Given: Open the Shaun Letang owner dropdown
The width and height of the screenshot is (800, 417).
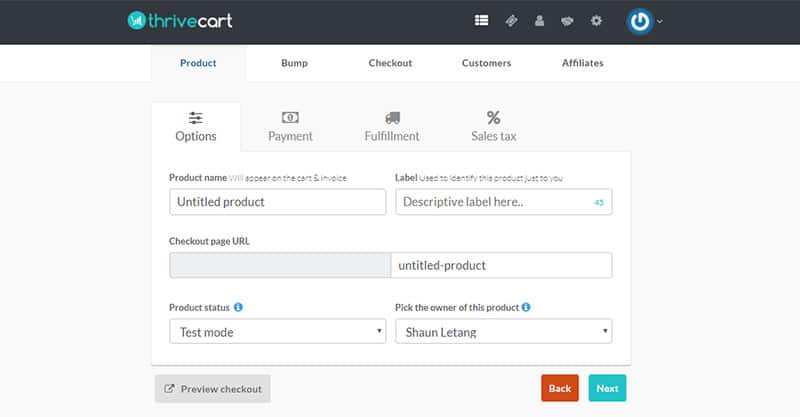Looking at the screenshot, I should pos(504,331).
